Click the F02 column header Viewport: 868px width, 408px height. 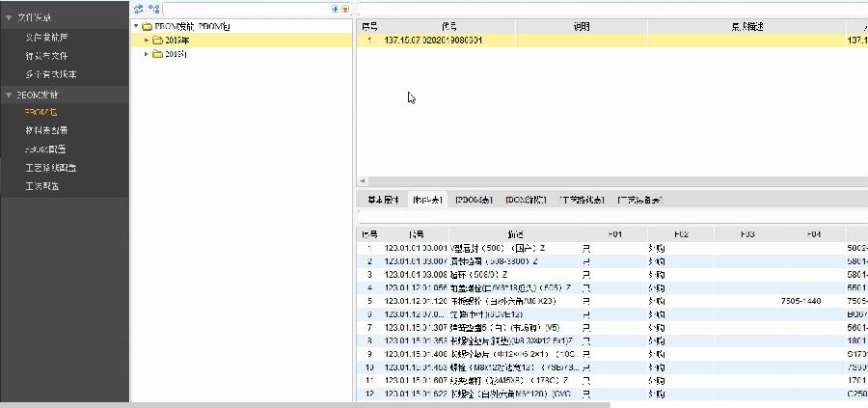[x=681, y=234]
